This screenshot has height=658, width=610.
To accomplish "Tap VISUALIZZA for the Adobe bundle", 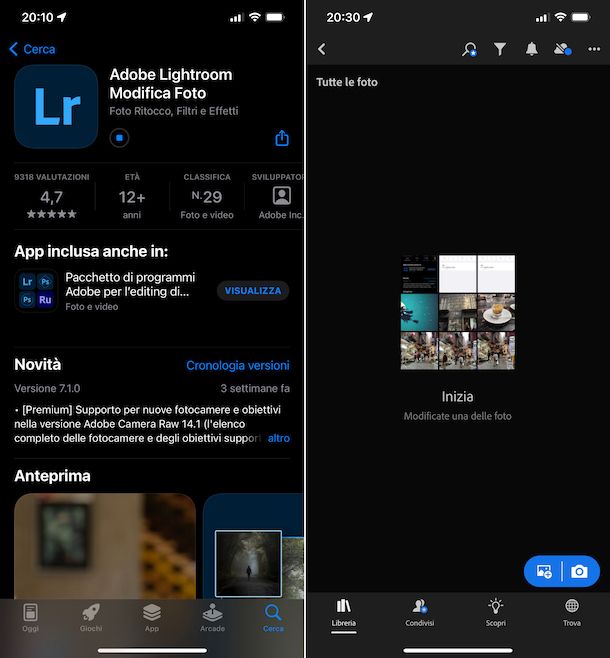I will (x=253, y=291).
